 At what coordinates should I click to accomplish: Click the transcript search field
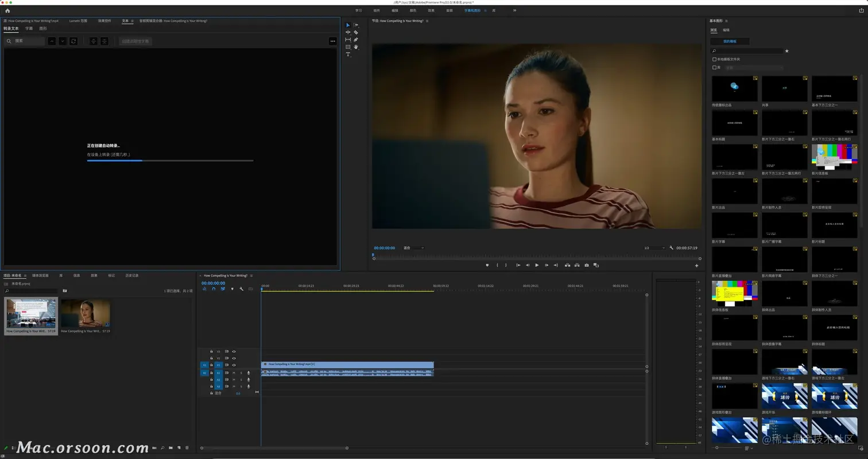(24, 41)
